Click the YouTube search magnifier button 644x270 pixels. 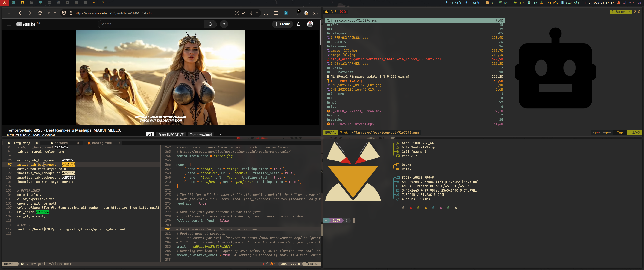[210, 24]
